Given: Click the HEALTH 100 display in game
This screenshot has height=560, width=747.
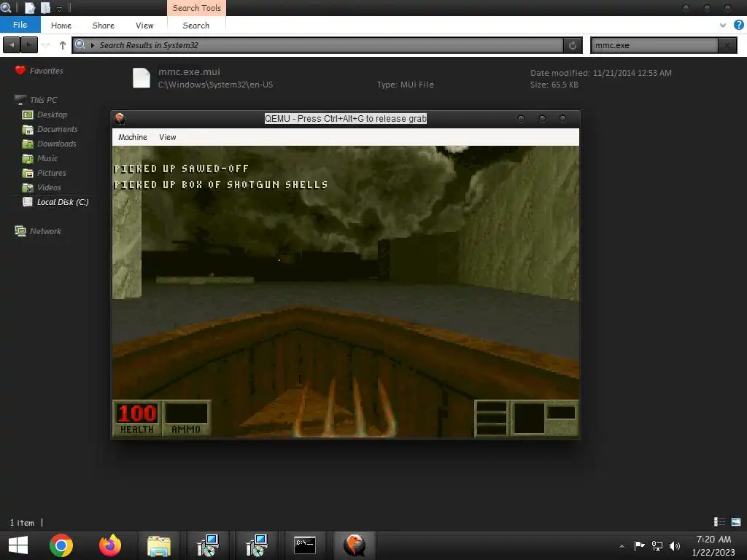Looking at the screenshot, I should [137, 418].
